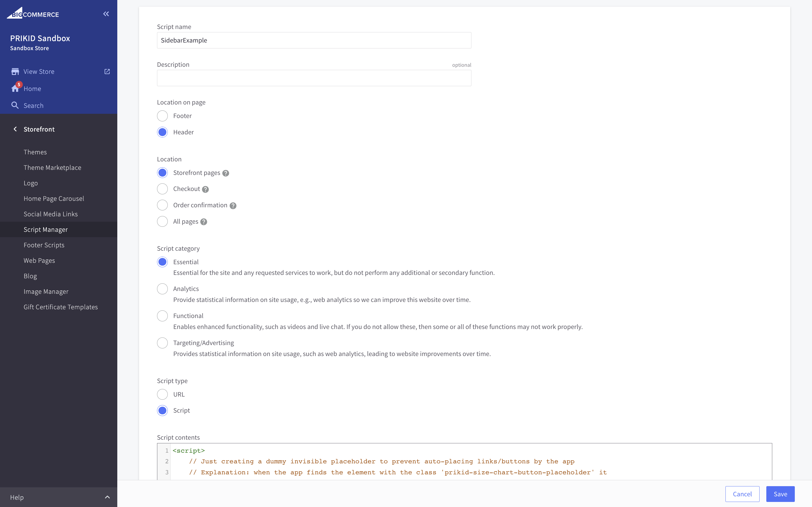Viewport: 812px width, 507px height.
Task: Select the Footer location radio button
Action: [162, 116]
